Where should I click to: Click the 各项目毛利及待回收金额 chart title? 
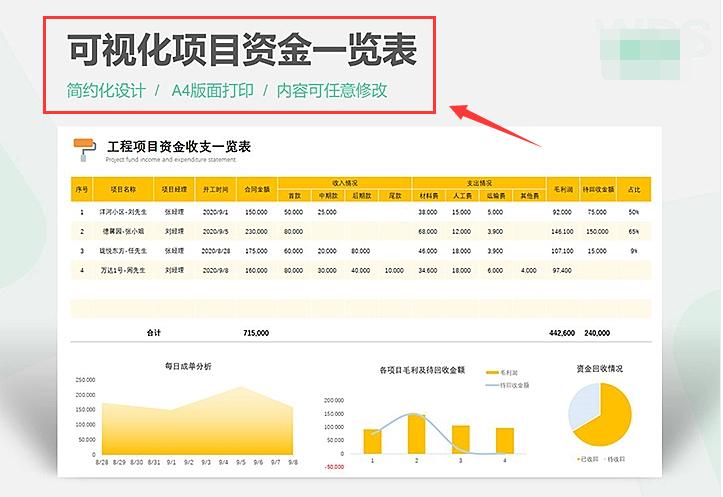(x=422, y=370)
